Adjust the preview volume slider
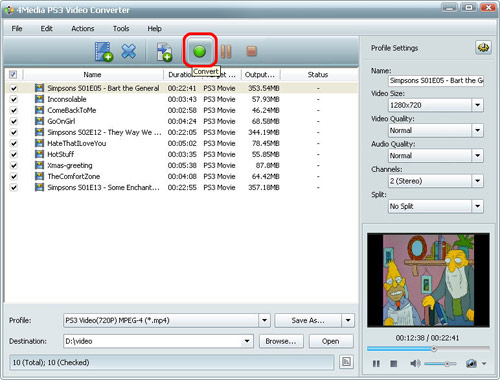This screenshot has width=500, height=380. click(441, 364)
